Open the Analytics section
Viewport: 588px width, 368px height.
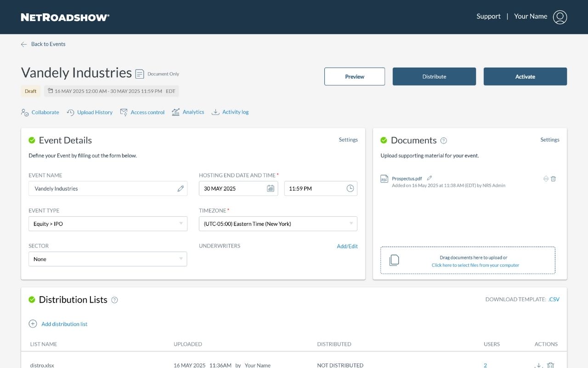[188, 112]
